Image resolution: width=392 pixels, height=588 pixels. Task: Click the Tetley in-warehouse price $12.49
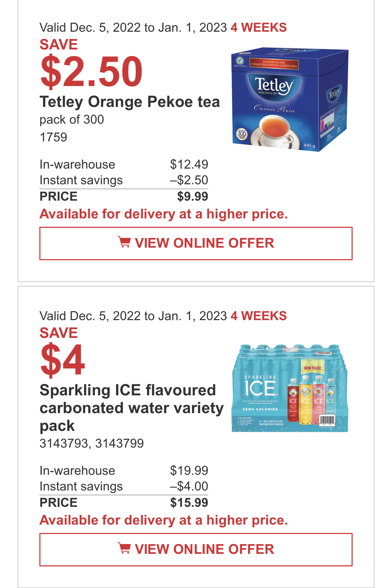[189, 164]
